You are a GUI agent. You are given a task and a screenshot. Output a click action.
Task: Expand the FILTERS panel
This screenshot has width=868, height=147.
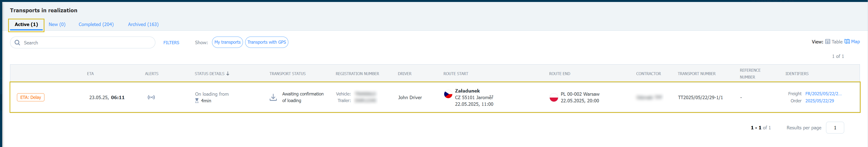[x=171, y=43]
